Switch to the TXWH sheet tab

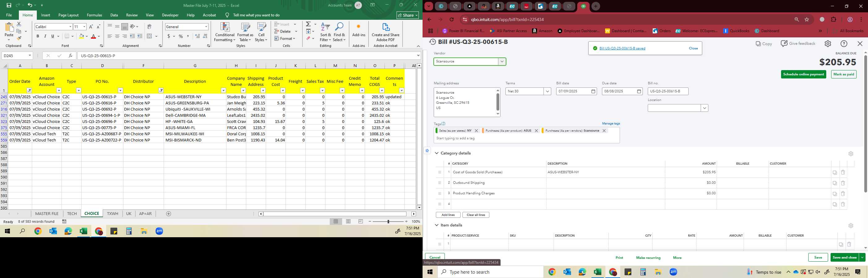[113, 214]
